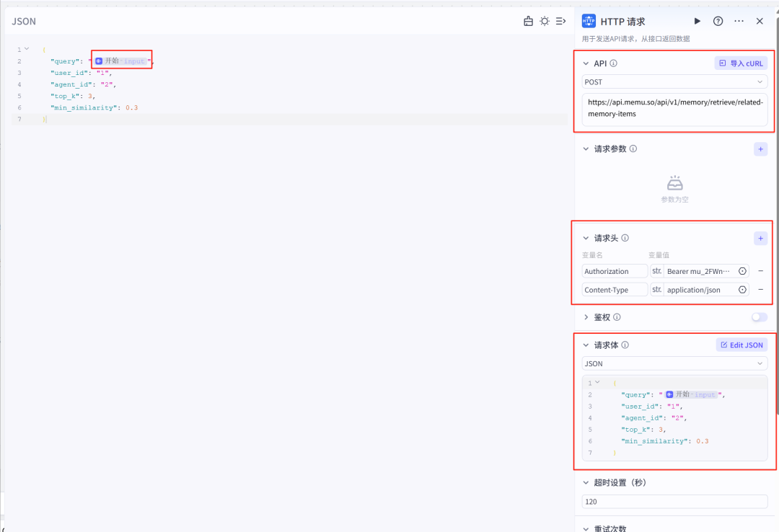The image size is (779, 532).
Task: Click "top_k" key in left JSON editor
Action: tap(65, 96)
